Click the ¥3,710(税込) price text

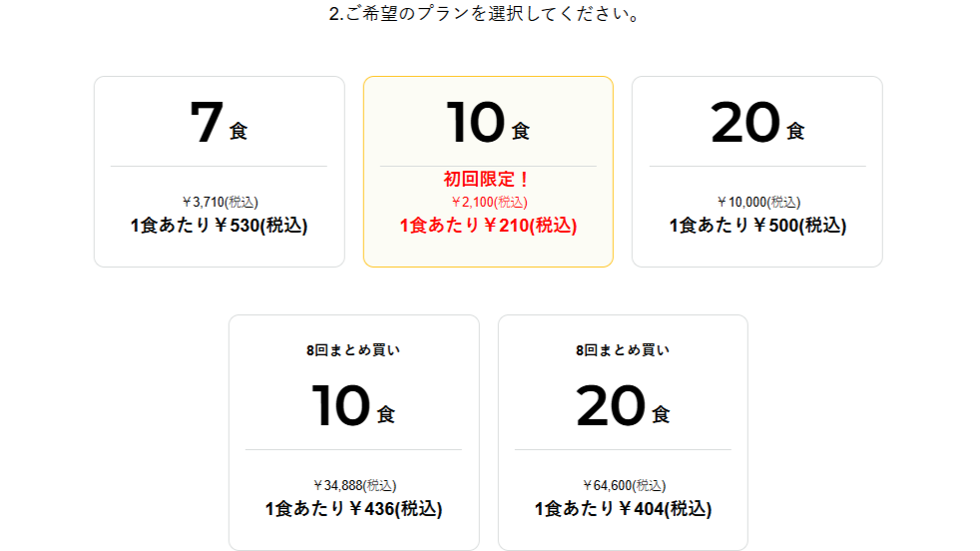pyautogui.click(x=219, y=203)
